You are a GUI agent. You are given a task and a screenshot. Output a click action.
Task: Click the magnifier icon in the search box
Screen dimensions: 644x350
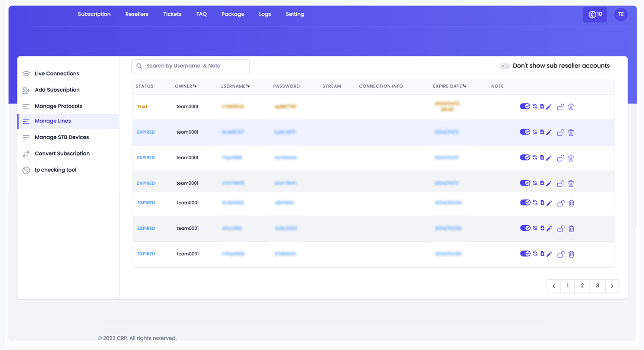[x=139, y=66]
